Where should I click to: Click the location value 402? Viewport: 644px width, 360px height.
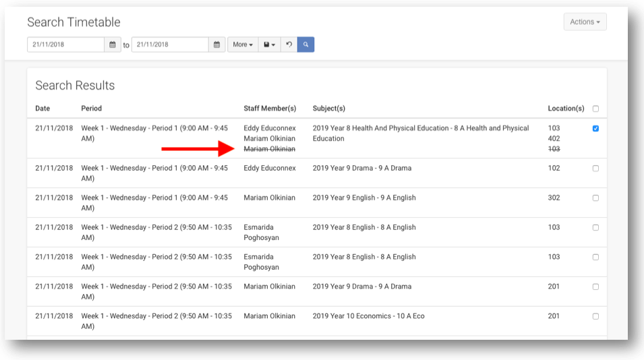coord(554,138)
